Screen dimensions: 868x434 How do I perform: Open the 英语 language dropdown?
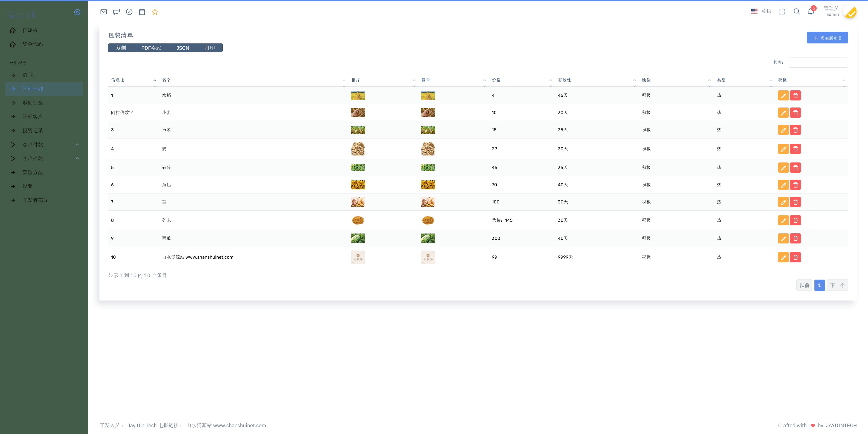[x=761, y=11]
